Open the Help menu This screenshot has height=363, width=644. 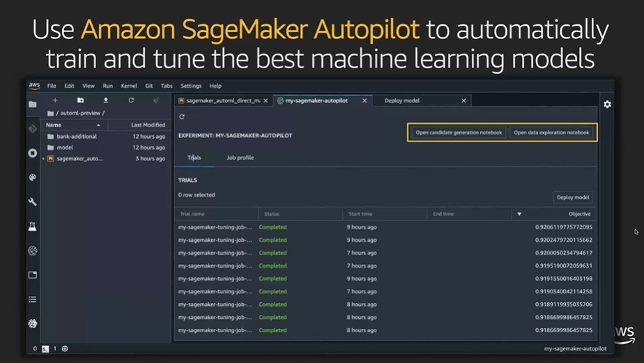click(x=215, y=86)
